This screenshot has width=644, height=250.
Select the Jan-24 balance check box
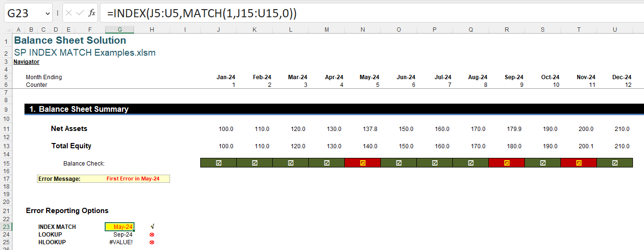(x=219, y=163)
